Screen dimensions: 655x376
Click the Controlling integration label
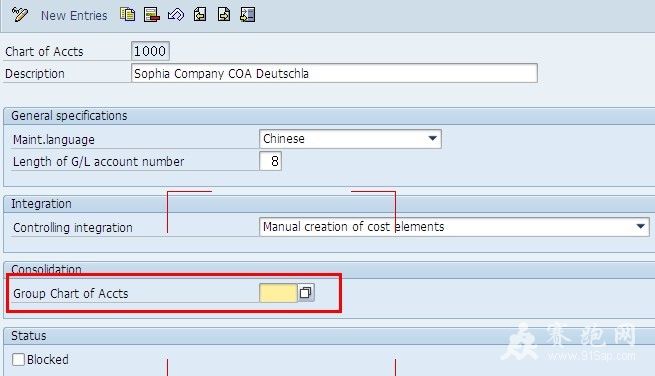pyautogui.click(x=73, y=228)
